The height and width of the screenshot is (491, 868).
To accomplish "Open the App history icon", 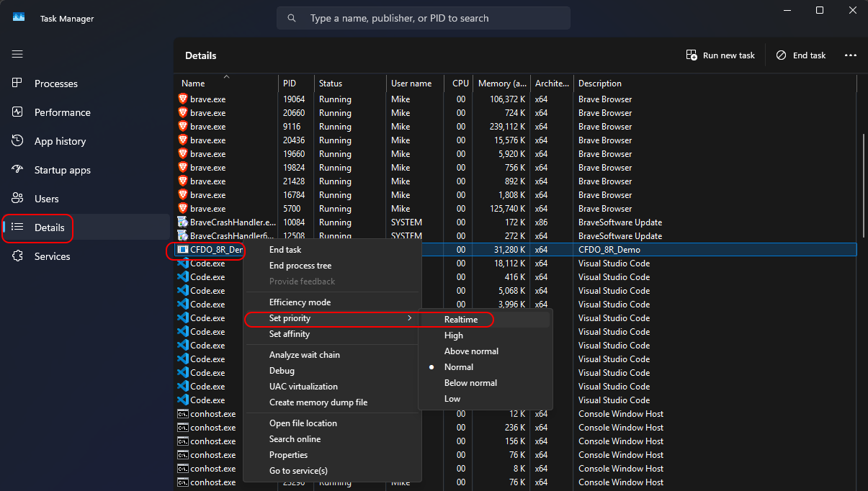I will 18,141.
